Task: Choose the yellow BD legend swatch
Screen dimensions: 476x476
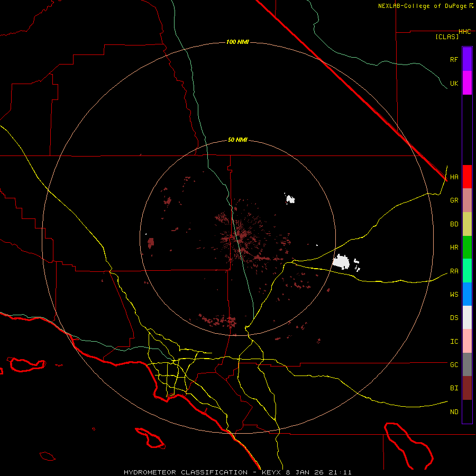Action: [467, 224]
